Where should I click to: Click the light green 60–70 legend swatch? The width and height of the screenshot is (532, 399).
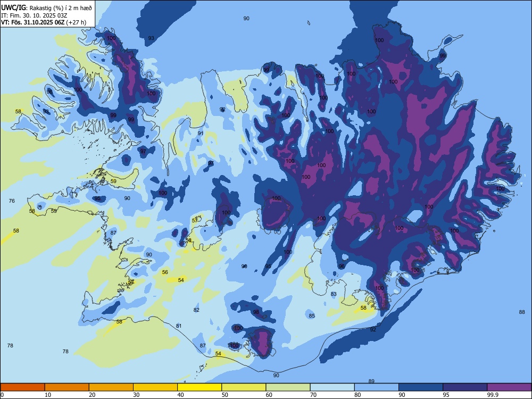click(288, 387)
